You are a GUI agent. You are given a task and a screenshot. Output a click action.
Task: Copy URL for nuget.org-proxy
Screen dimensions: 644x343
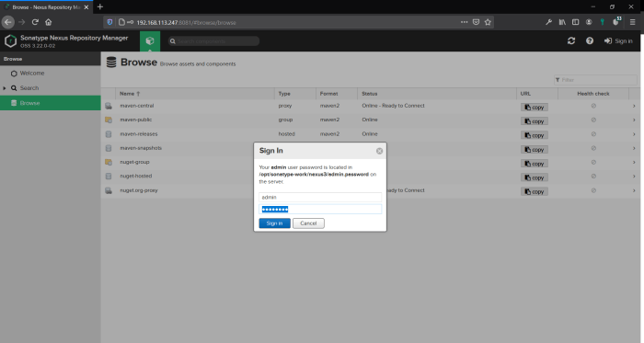(535, 191)
